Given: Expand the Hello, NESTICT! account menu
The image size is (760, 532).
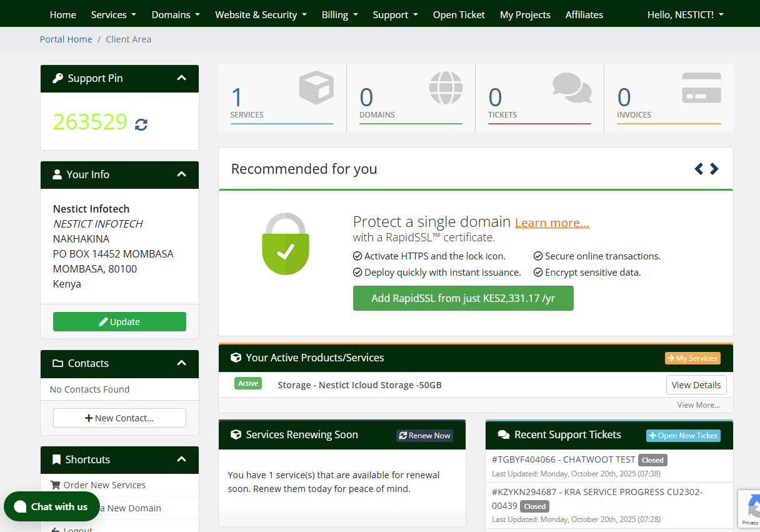Looking at the screenshot, I should [685, 14].
